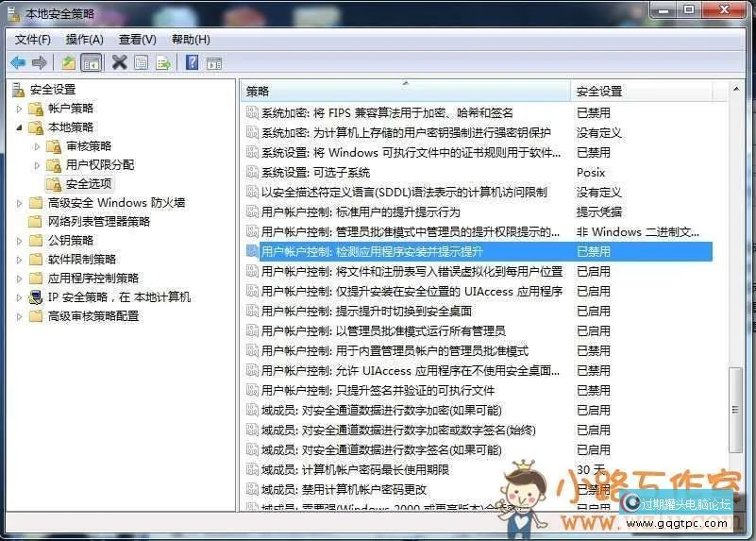
Task: Open the 操作(A) menu
Action: [84, 40]
